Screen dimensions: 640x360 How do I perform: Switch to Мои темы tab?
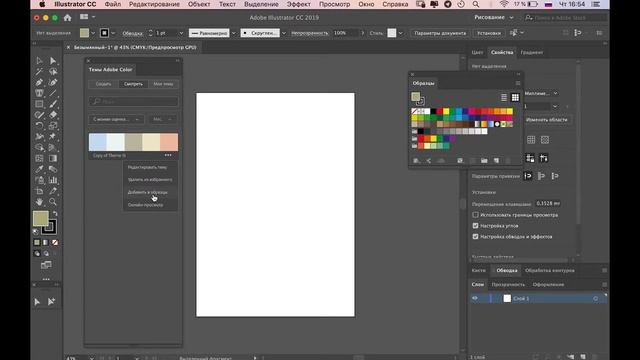tap(163, 84)
